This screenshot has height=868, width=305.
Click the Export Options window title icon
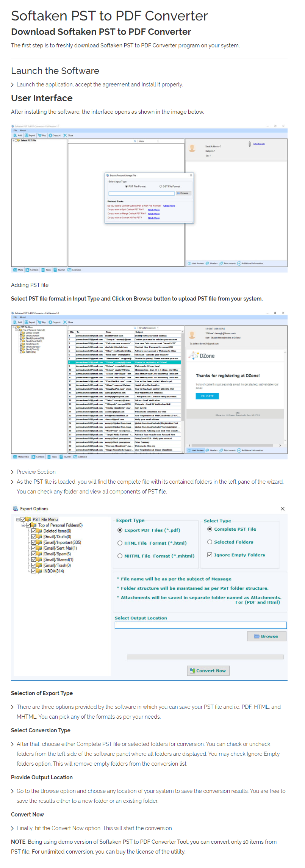[16, 509]
